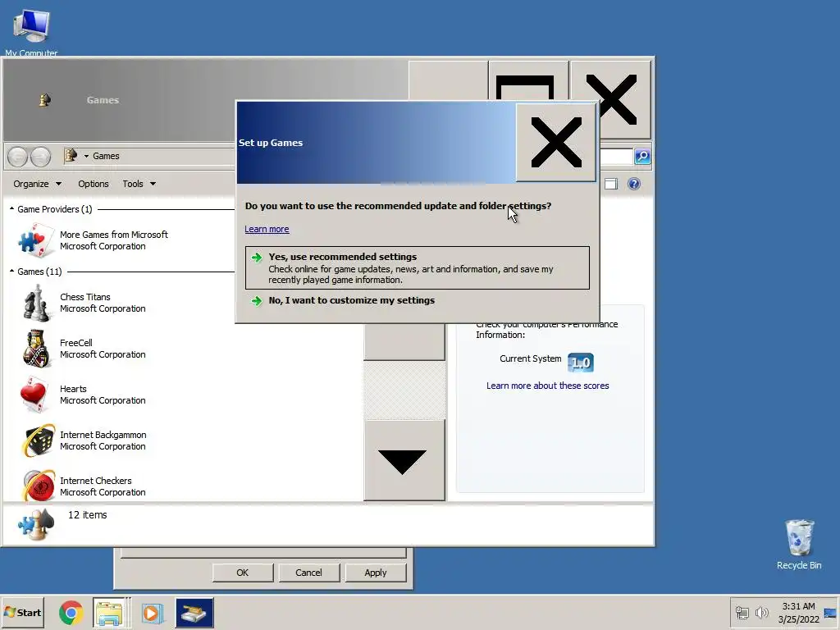840x630 pixels.
Task: Click the Current System label
Action: 531,359
